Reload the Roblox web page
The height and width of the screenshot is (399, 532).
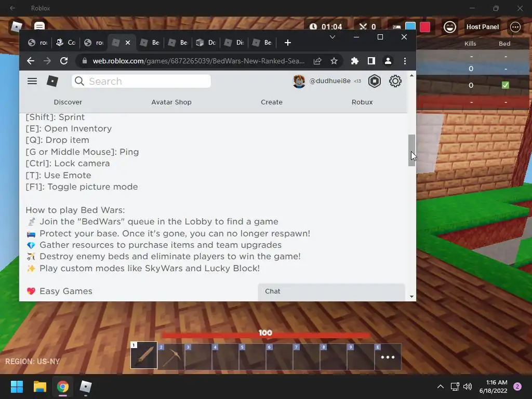[64, 61]
